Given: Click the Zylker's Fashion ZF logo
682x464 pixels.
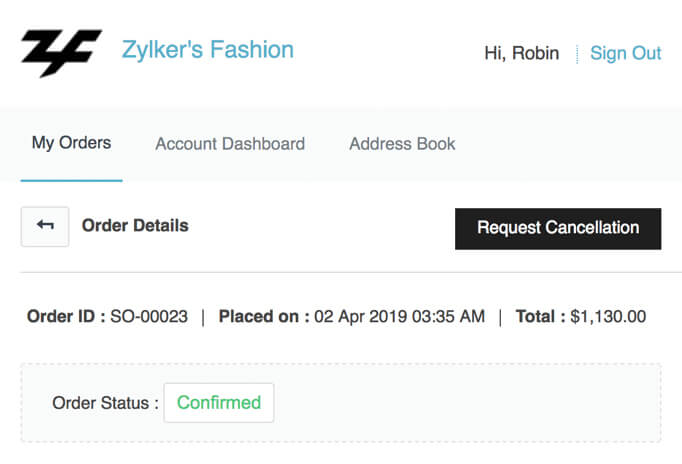Looking at the screenshot, I should tap(61, 53).
